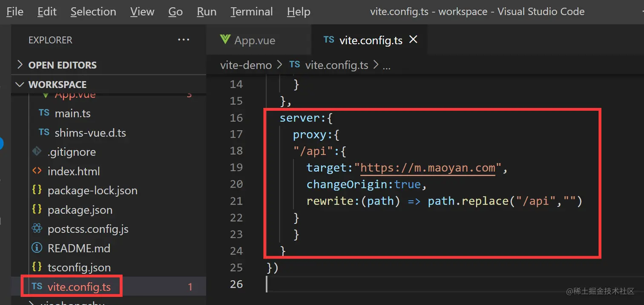Select vite.config.ts in the breadcrumb
This screenshot has width=644, height=305.
pos(336,65)
